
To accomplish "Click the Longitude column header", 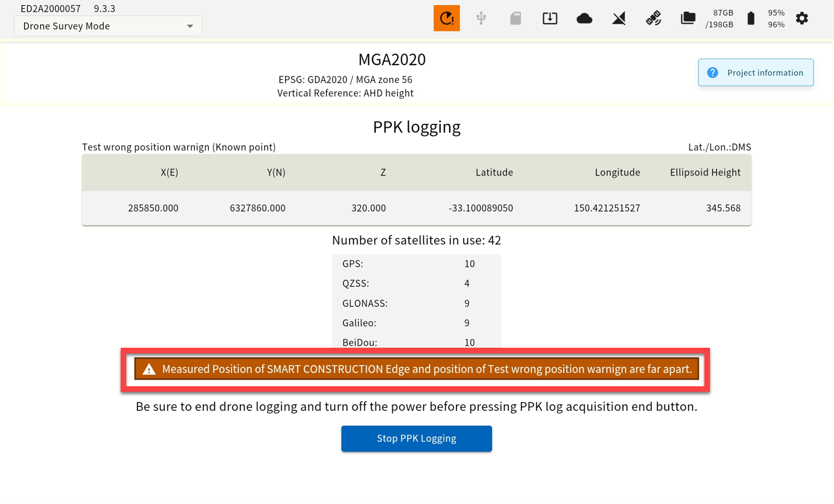I will (617, 172).
